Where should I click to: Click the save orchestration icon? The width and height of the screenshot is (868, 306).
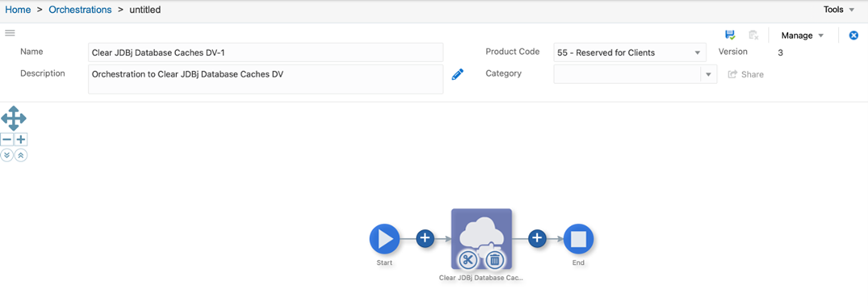pos(730,35)
